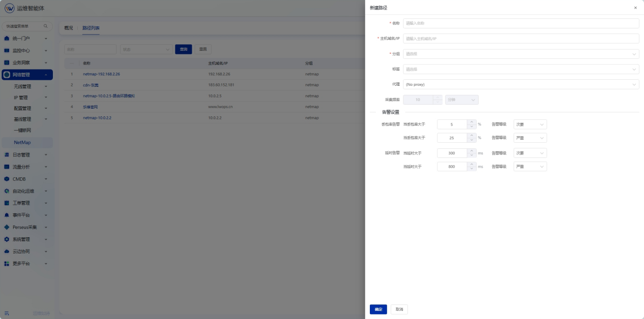The width and height of the screenshot is (644, 319).
Task: Collapse the 网络管理 menu group
Action: point(27,75)
